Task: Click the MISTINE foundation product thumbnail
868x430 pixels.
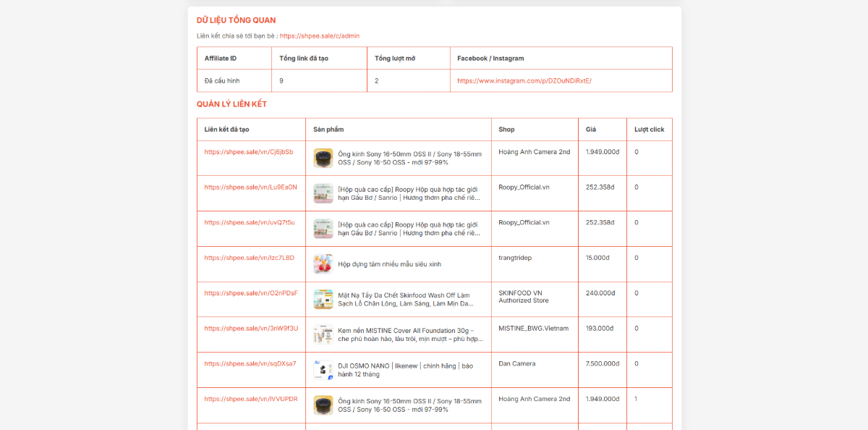Action: click(x=323, y=334)
